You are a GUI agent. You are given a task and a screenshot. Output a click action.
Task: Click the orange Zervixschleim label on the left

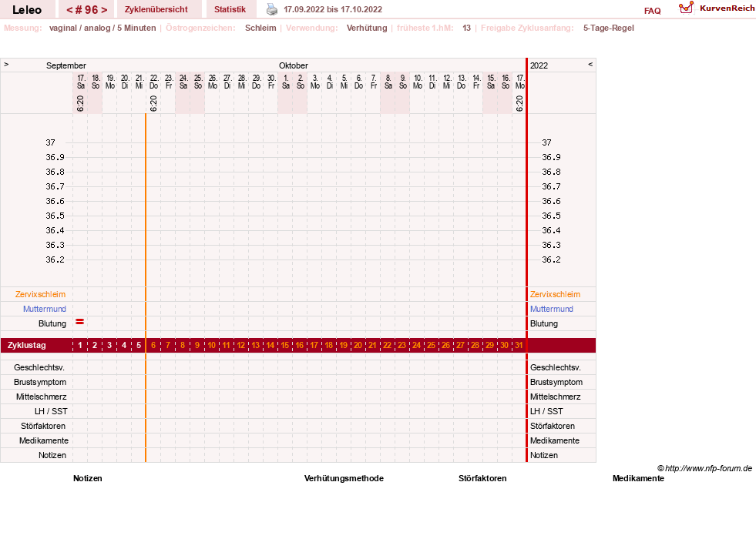(41, 294)
